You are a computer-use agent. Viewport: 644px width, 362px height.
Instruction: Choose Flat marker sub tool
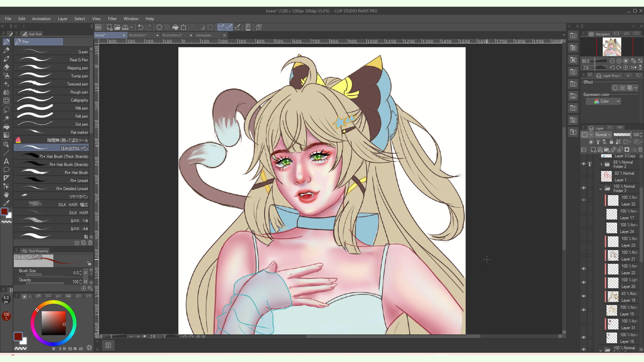tap(51, 132)
